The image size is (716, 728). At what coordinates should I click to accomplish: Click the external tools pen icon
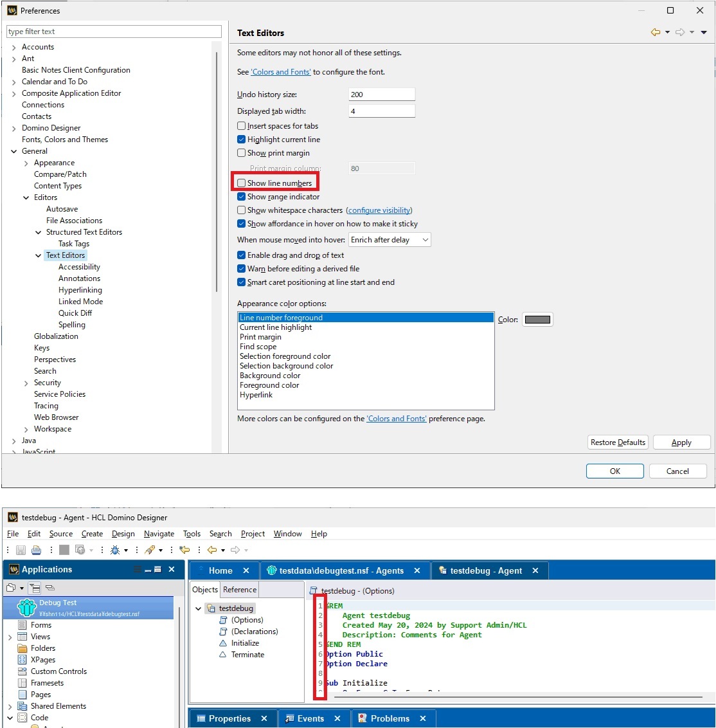click(x=150, y=550)
